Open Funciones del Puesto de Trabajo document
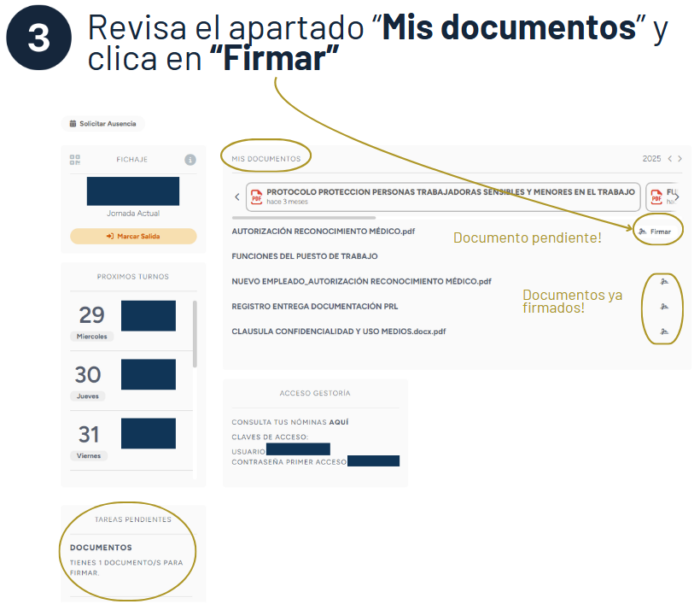 tap(305, 256)
